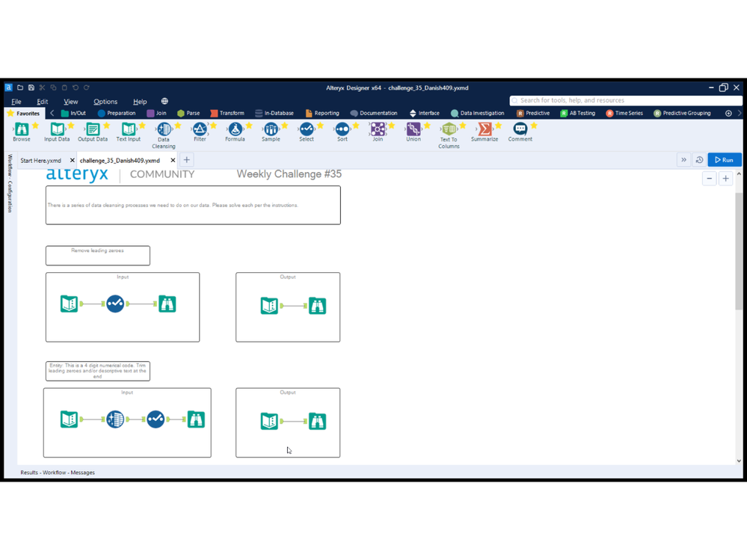Image resolution: width=747 pixels, height=560 pixels.
Task: Zoom in the canvas with plus button
Action: coord(725,179)
